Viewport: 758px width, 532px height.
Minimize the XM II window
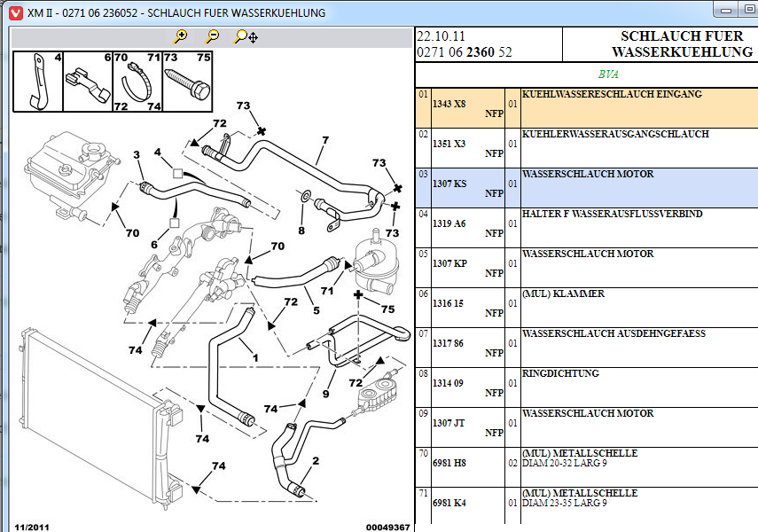click(x=726, y=10)
